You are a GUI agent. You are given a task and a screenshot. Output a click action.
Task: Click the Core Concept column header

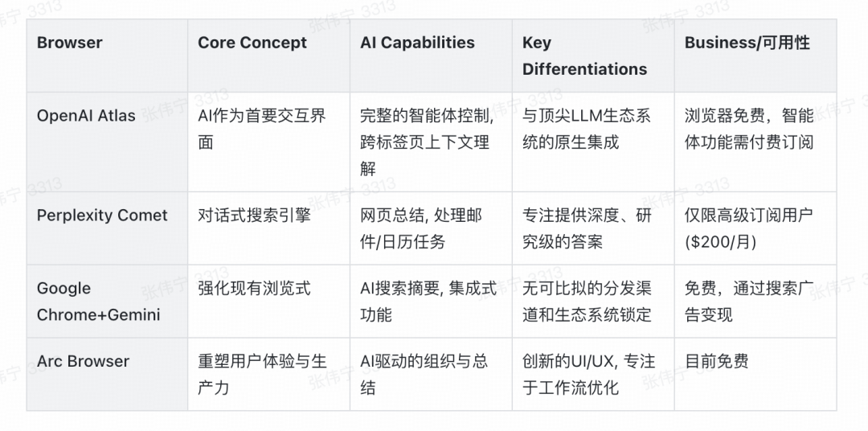click(252, 43)
